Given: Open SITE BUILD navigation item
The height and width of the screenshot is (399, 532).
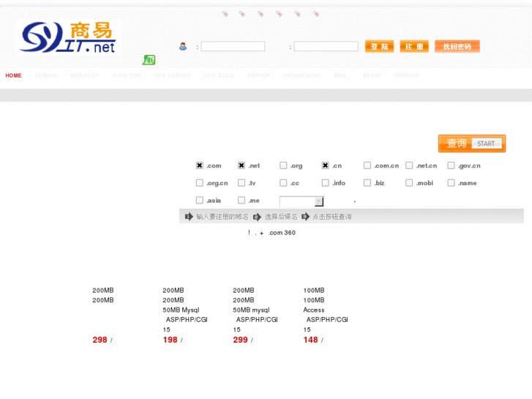Looking at the screenshot, I should click(219, 75).
